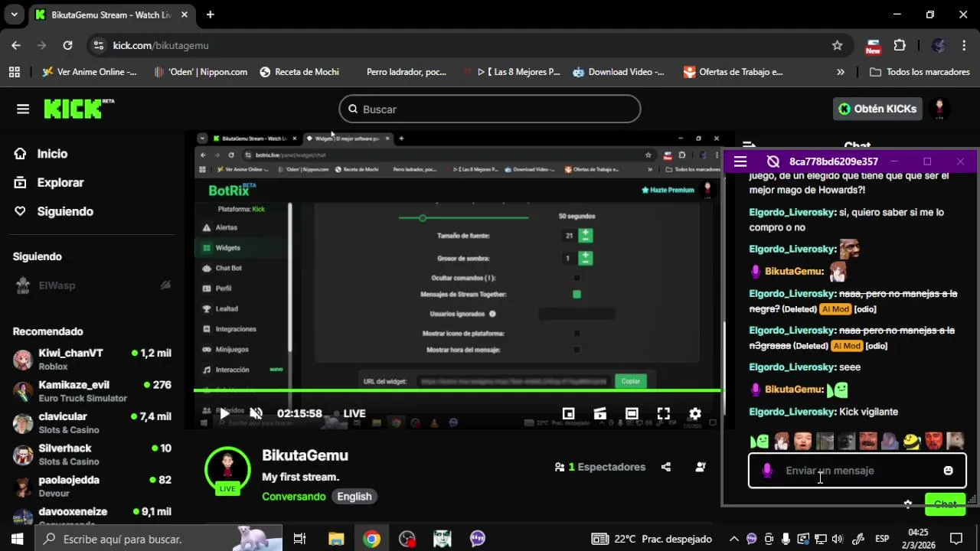Reload the kick.com page
Viewport: 980px width, 551px height.
67,45
